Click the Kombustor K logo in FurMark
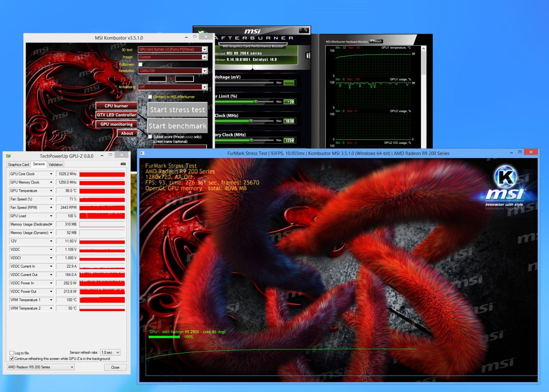549x392 pixels. point(505,176)
